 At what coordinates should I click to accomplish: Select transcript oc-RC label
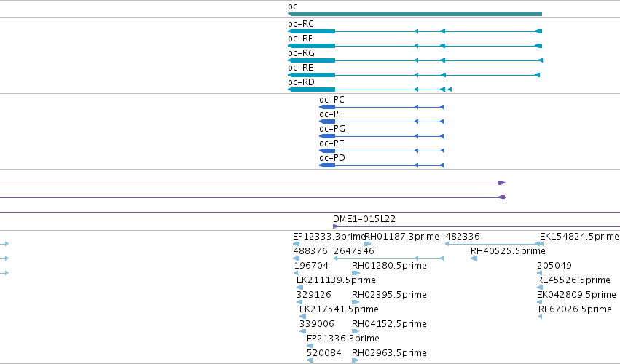pos(301,24)
